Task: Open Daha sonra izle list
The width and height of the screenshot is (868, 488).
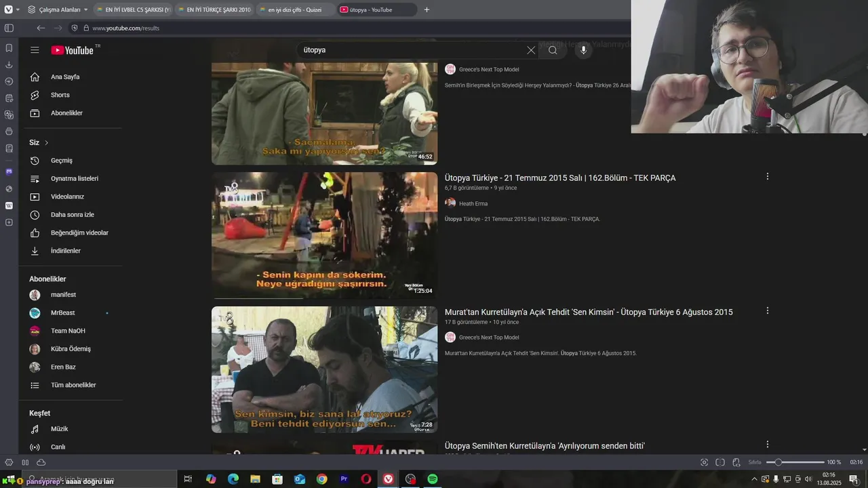Action: click(73, 215)
